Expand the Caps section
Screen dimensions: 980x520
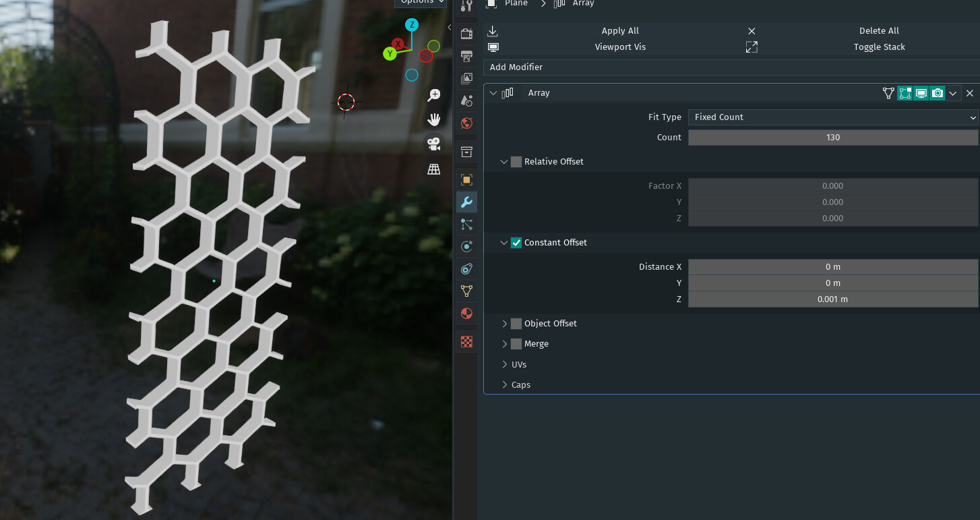[504, 384]
